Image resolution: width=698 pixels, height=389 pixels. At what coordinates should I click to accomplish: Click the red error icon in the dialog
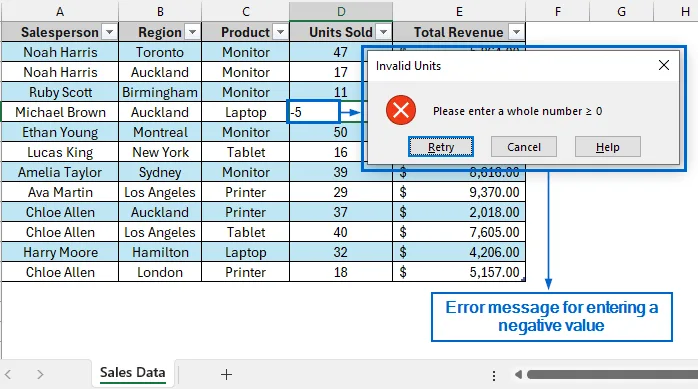[401, 110]
